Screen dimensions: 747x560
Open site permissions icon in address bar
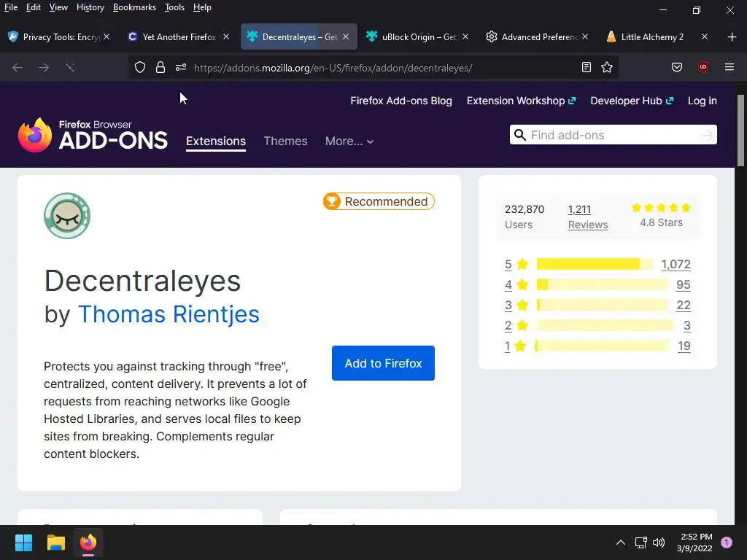coord(181,68)
